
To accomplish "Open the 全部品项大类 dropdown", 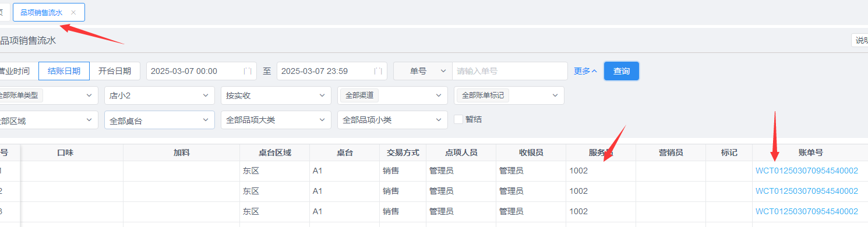I will (x=276, y=120).
